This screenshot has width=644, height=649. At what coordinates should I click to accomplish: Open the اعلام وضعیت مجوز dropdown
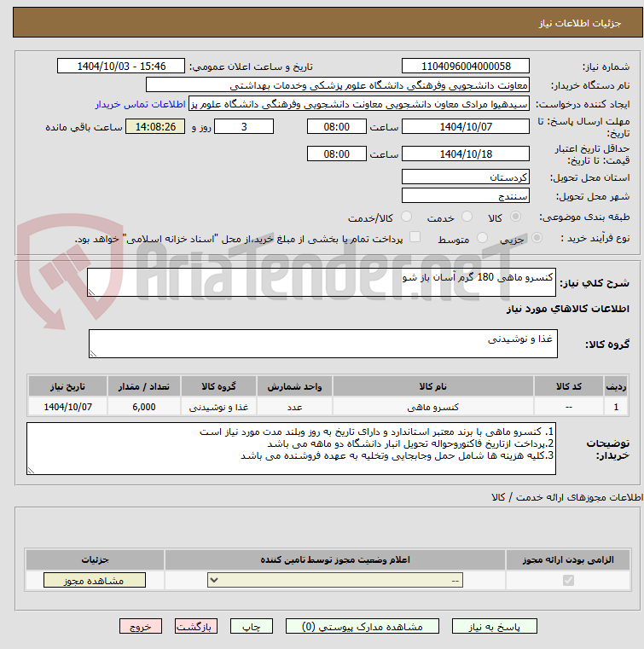tap(335, 580)
